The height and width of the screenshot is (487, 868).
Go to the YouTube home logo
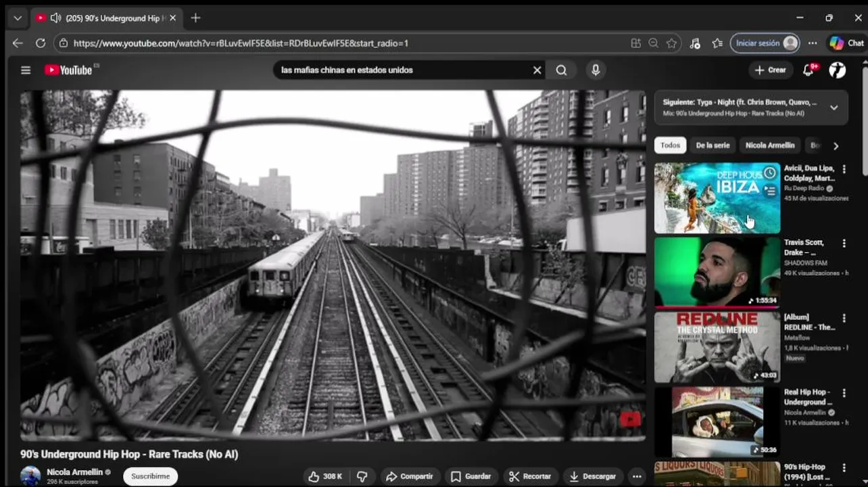[x=68, y=70]
